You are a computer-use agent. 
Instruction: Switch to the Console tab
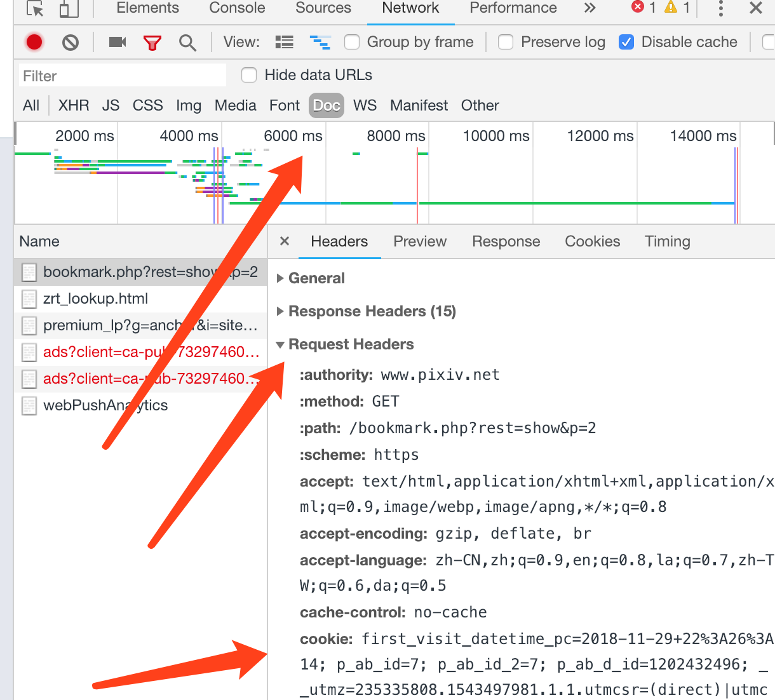(238, 8)
